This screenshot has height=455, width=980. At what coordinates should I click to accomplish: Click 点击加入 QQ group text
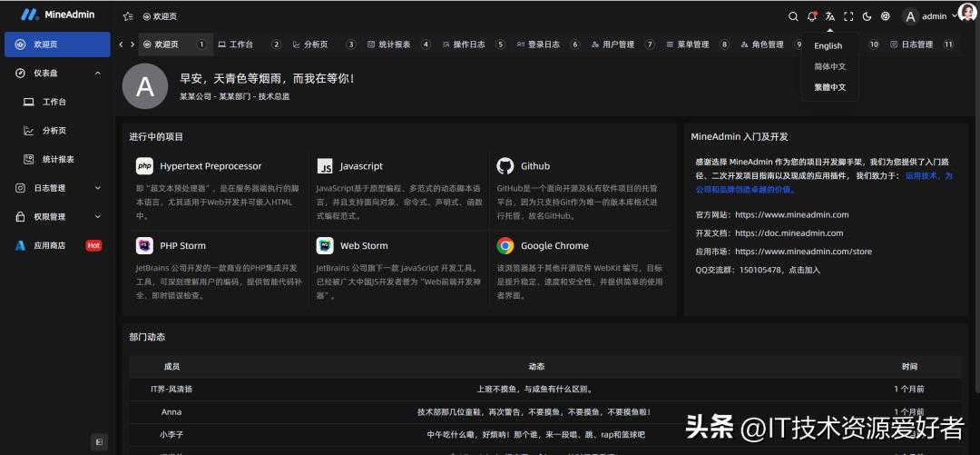tap(803, 271)
